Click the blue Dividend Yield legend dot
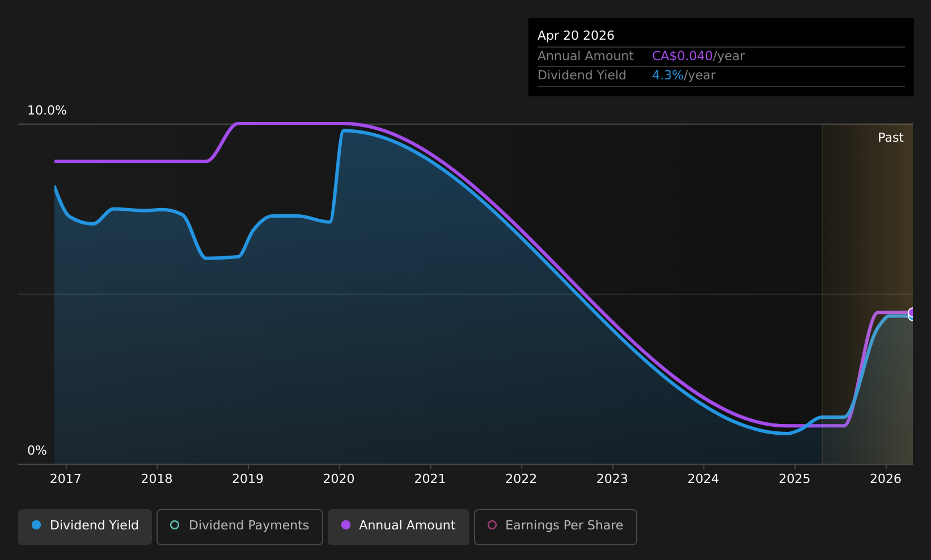This screenshot has width=931, height=560. click(36, 525)
